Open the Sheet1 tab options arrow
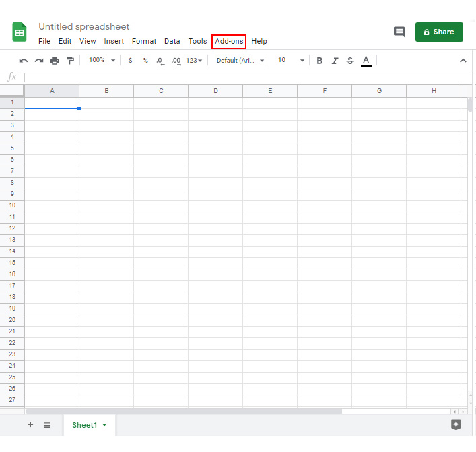 104,424
